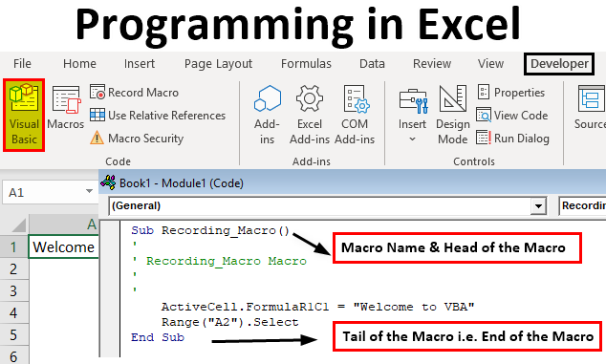Click cell A1 containing Welcome
The height and width of the screenshot is (364, 606).
point(64,246)
